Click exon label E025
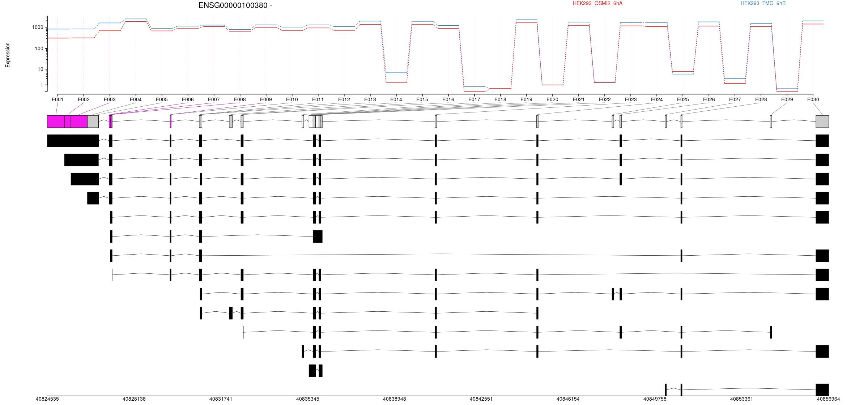 pyautogui.click(x=683, y=99)
